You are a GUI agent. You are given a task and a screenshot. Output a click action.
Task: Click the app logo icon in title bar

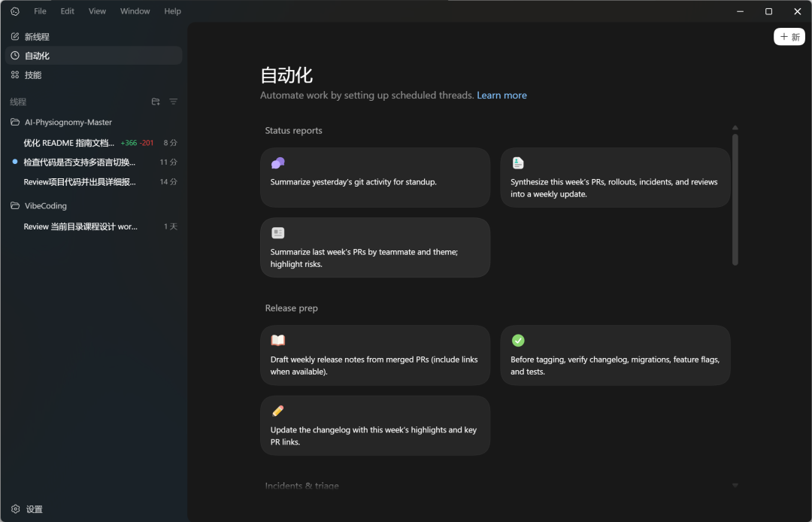point(15,11)
